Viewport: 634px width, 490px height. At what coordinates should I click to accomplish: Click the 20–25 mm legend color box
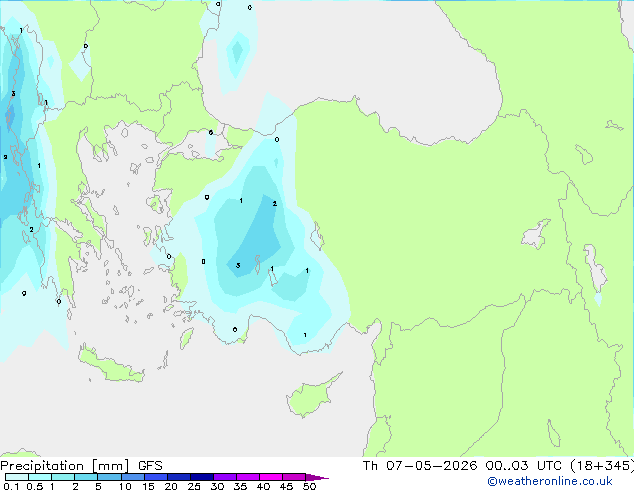pyautogui.click(x=179, y=477)
